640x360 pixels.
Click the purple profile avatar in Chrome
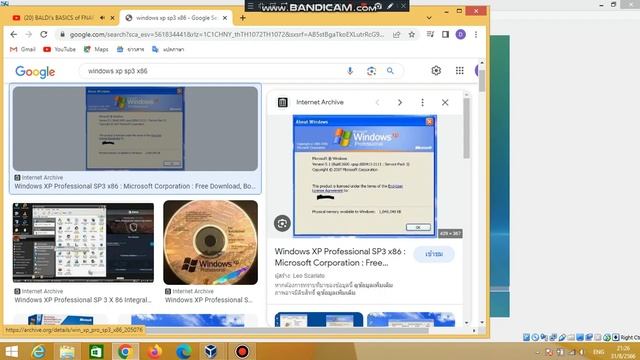(x=460, y=35)
